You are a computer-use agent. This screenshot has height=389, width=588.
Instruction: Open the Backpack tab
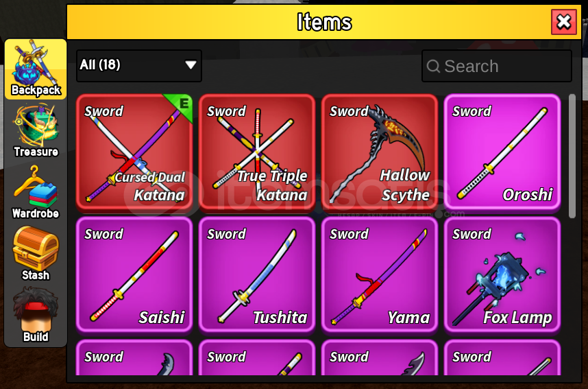[x=36, y=69]
